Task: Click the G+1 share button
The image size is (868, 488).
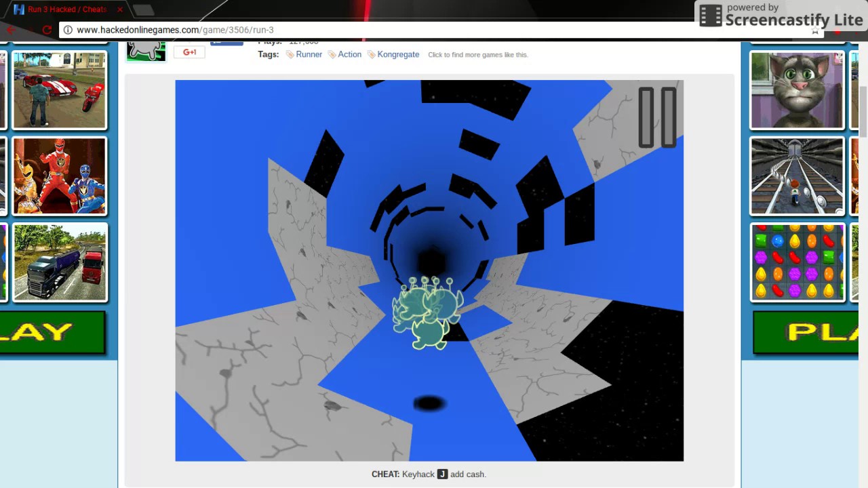Action: tap(189, 52)
